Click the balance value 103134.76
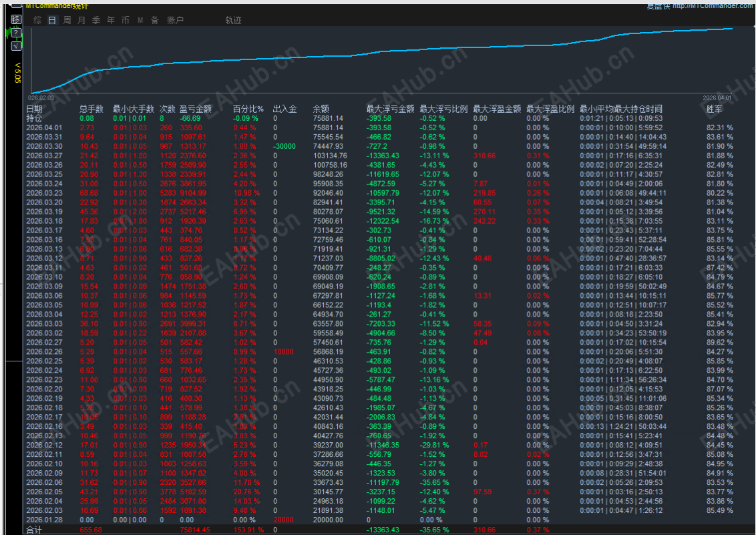Image resolution: width=756 pixels, height=535 pixels. [331, 156]
